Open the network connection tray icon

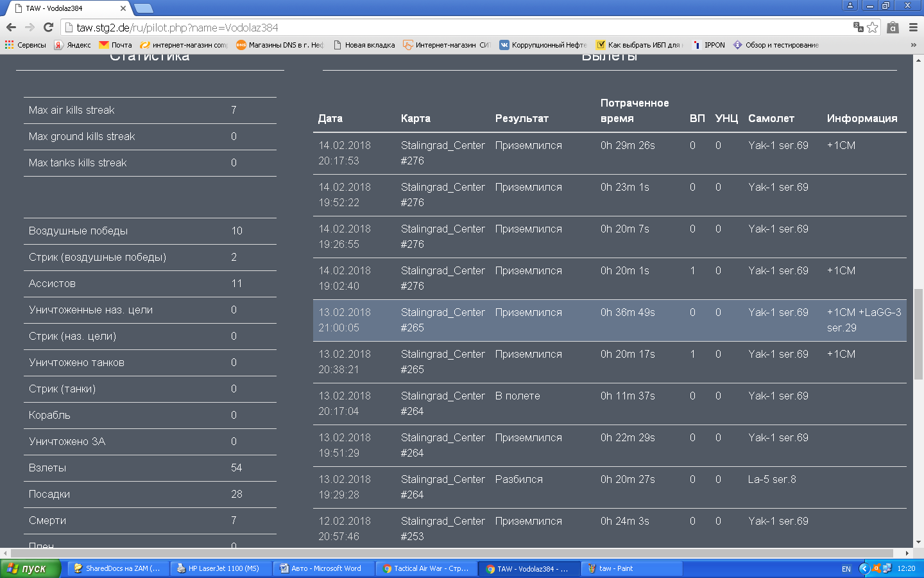click(x=887, y=568)
